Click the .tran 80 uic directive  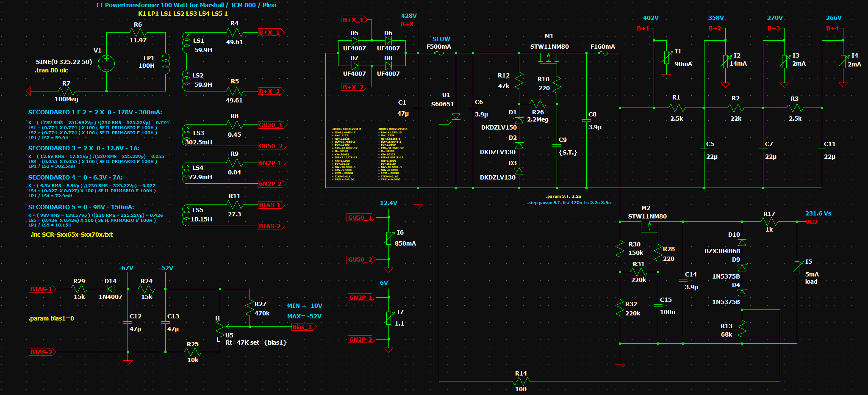pyautogui.click(x=51, y=70)
